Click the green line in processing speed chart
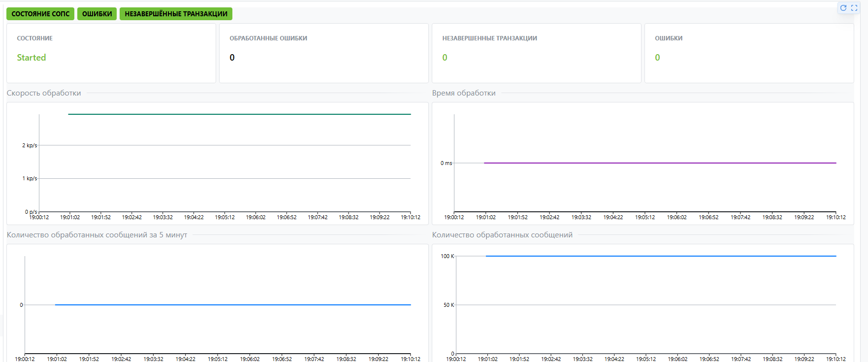 [239, 114]
